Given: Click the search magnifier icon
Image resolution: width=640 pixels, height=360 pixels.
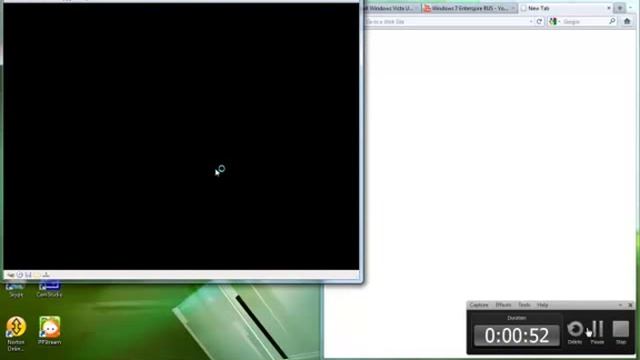Looking at the screenshot, I should point(612,21).
